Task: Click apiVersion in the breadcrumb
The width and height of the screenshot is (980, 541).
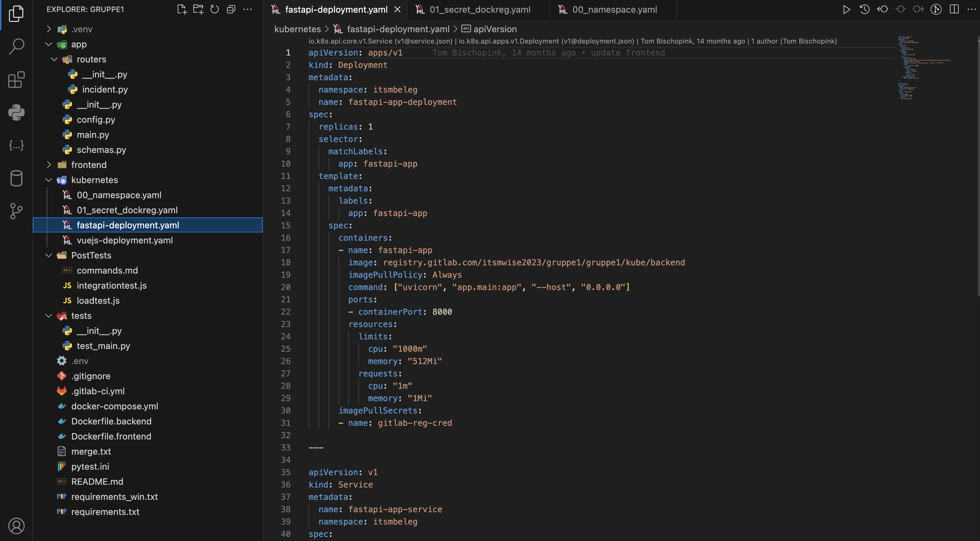Action: point(495,29)
